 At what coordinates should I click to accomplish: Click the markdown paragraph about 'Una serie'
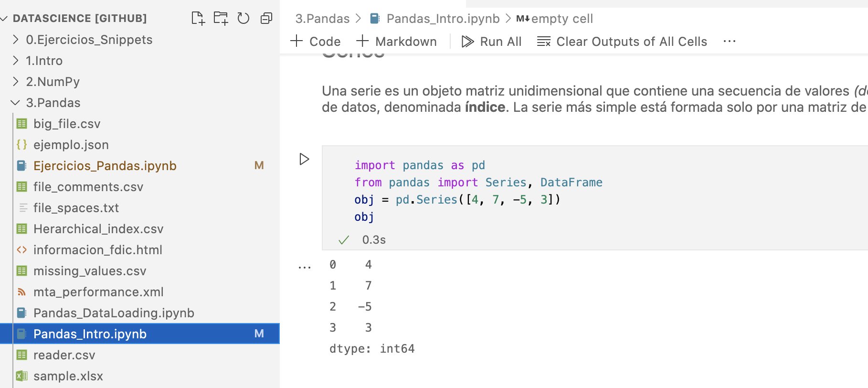click(594, 99)
